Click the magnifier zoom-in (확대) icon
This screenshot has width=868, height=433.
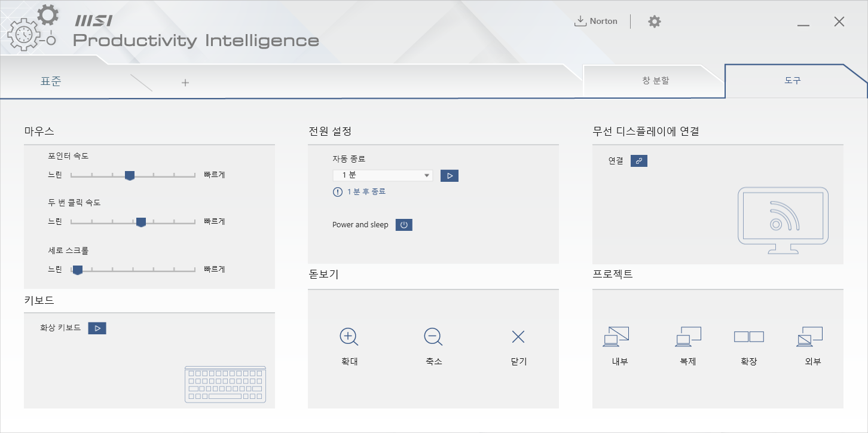pyautogui.click(x=349, y=337)
